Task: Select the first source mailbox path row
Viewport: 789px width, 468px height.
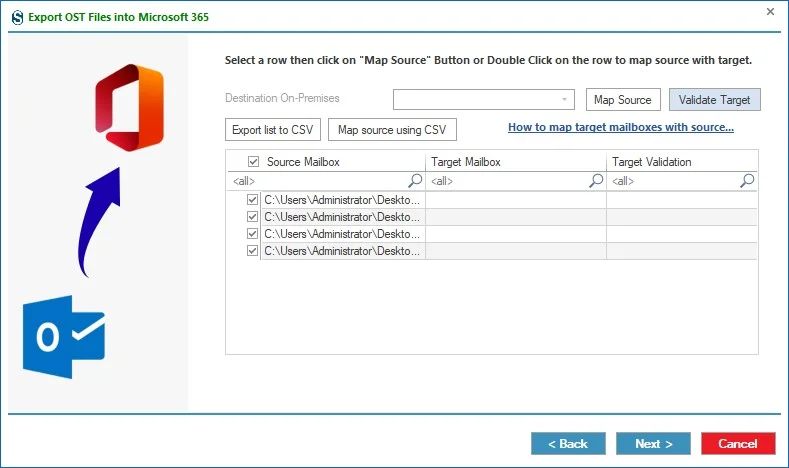Action: 343,200
